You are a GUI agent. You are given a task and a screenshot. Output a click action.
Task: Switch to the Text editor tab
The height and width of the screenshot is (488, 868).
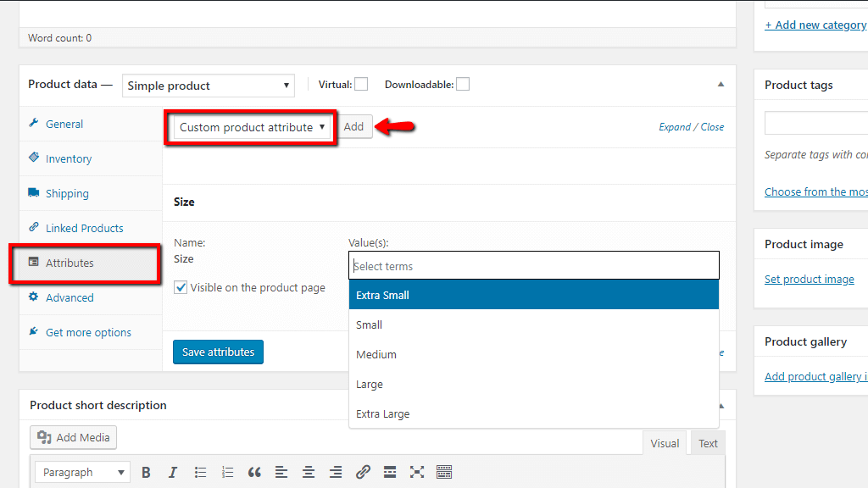point(708,443)
